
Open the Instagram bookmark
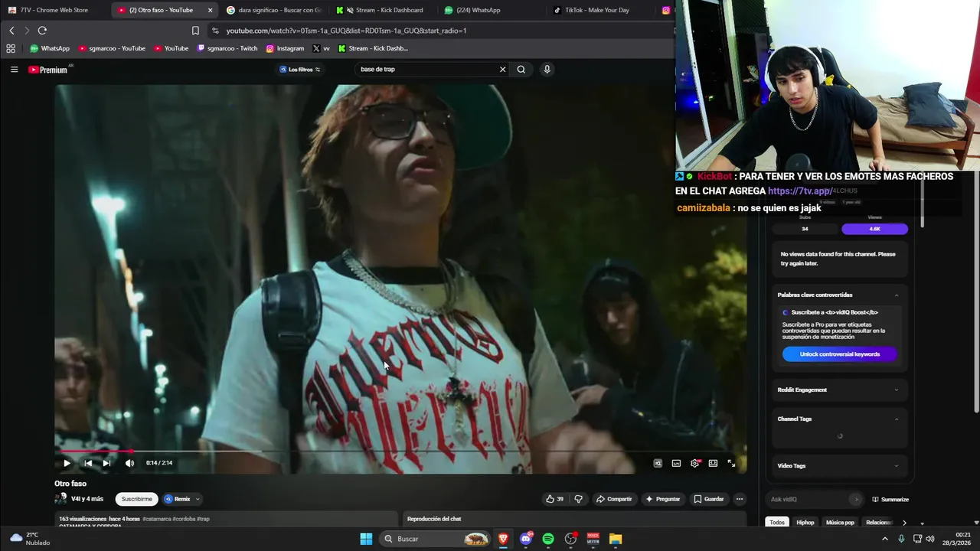coord(285,48)
